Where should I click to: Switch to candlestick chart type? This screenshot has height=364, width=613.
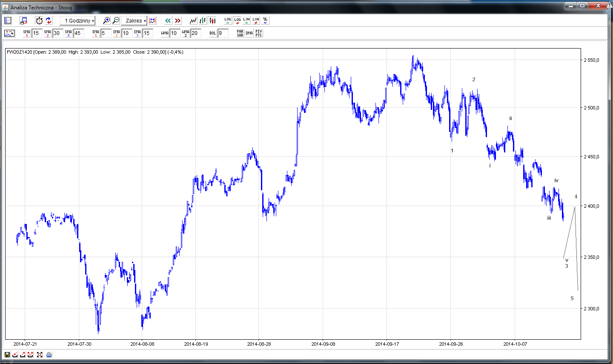click(x=212, y=20)
